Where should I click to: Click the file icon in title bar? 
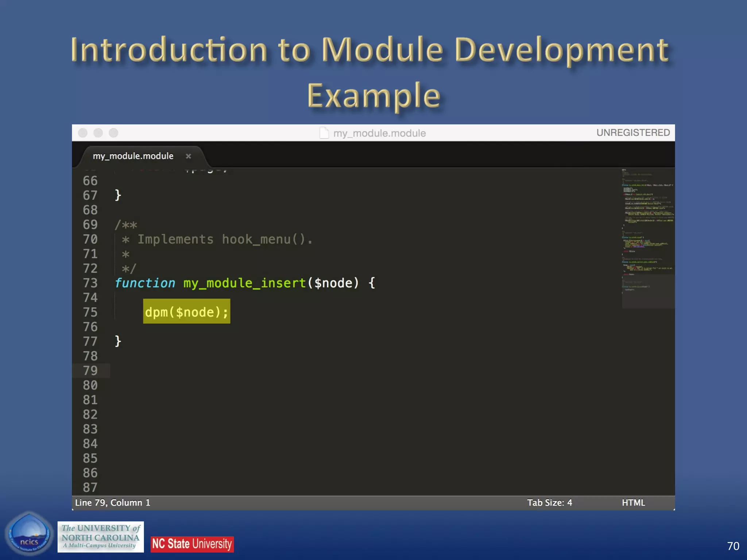tap(324, 133)
